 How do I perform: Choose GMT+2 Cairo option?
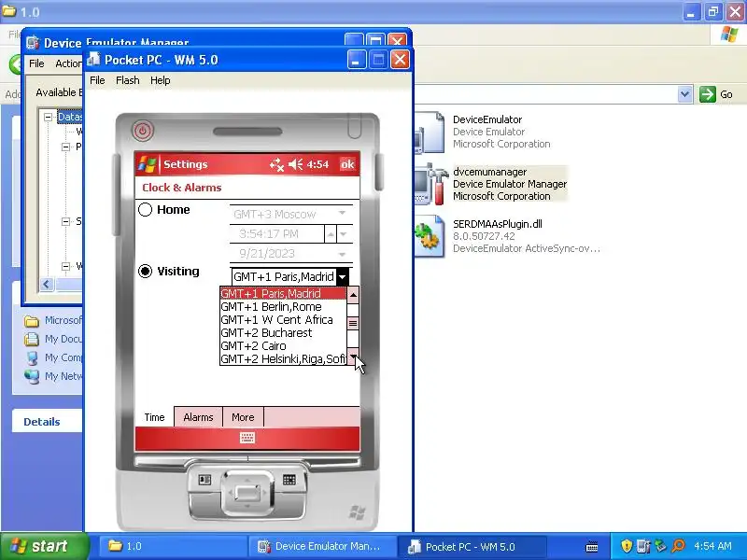(x=283, y=346)
